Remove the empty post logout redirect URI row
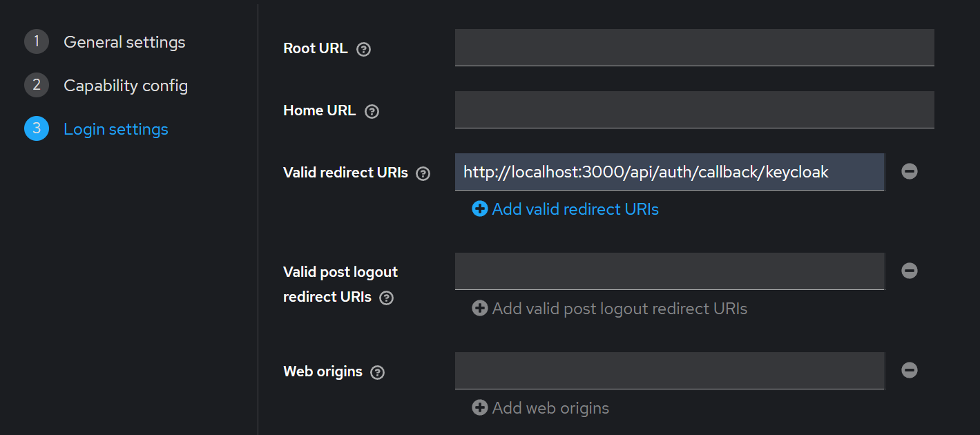980x435 pixels. [x=909, y=271]
